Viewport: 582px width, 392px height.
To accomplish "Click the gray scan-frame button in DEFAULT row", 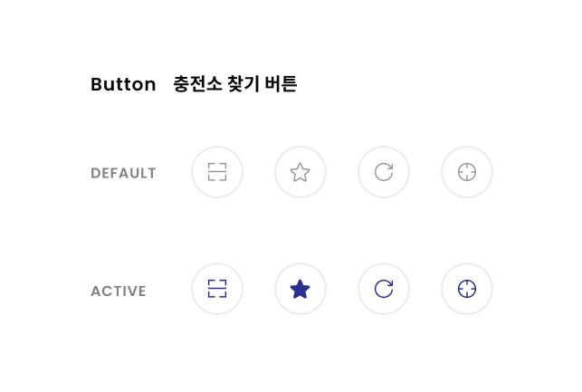I will 217,172.
